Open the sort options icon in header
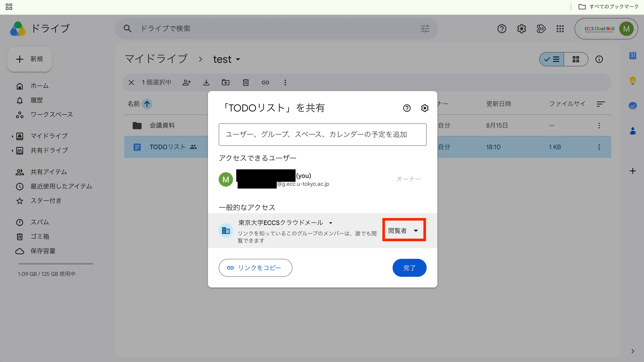 point(601,104)
